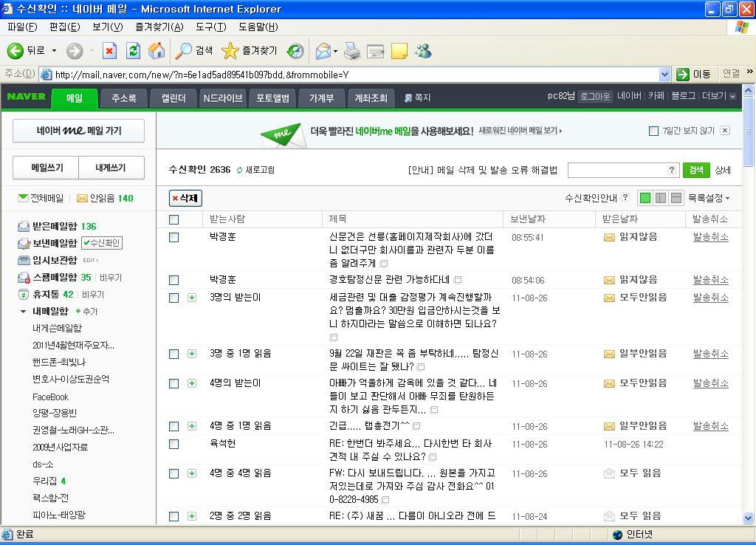Screen dimensions: 756x545
Task: Check the 경호탐정신문 관련 mail checkbox
Action: coord(174,280)
